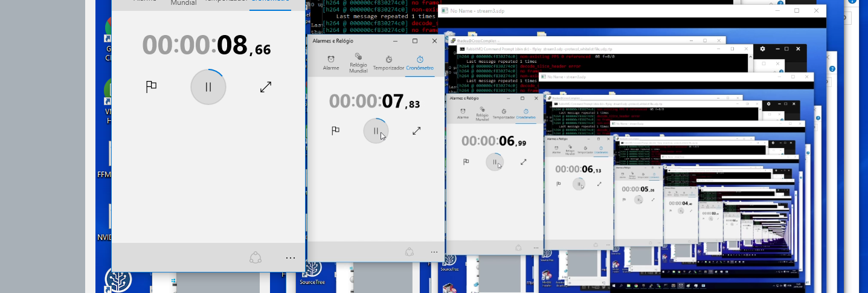Maximize the Alarmes e Relógio window showing 07,83

pyautogui.click(x=415, y=41)
